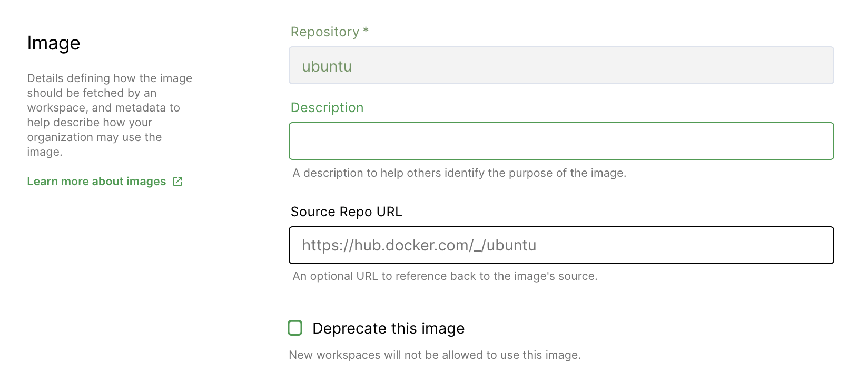Click the description purpose helper text
The image size is (868, 382).
pyautogui.click(x=460, y=173)
